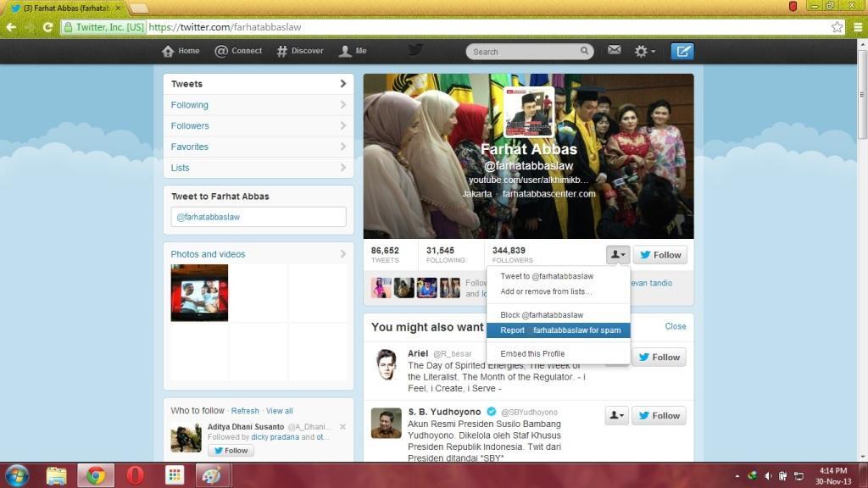Open Lists in the sidebar
Viewport: 868px width, 488px height.
pos(259,168)
